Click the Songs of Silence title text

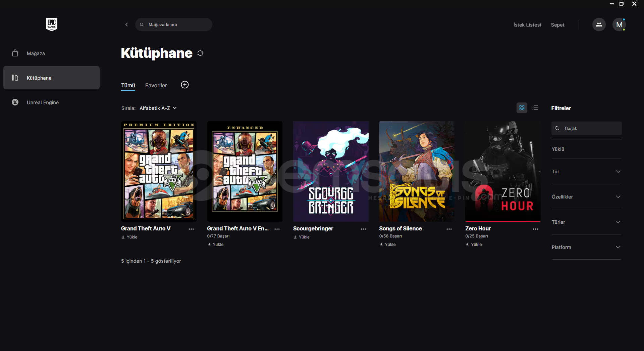click(400, 228)
